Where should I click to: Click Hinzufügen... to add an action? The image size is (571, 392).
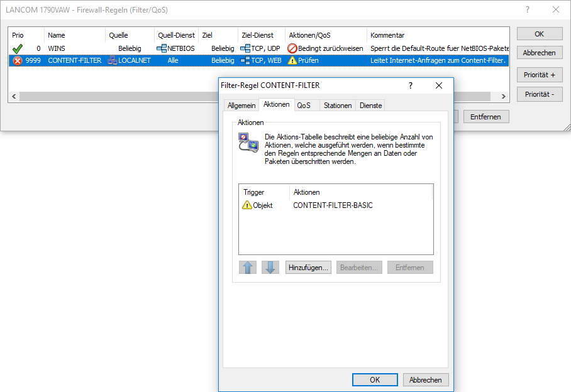(x=308, y=267)
